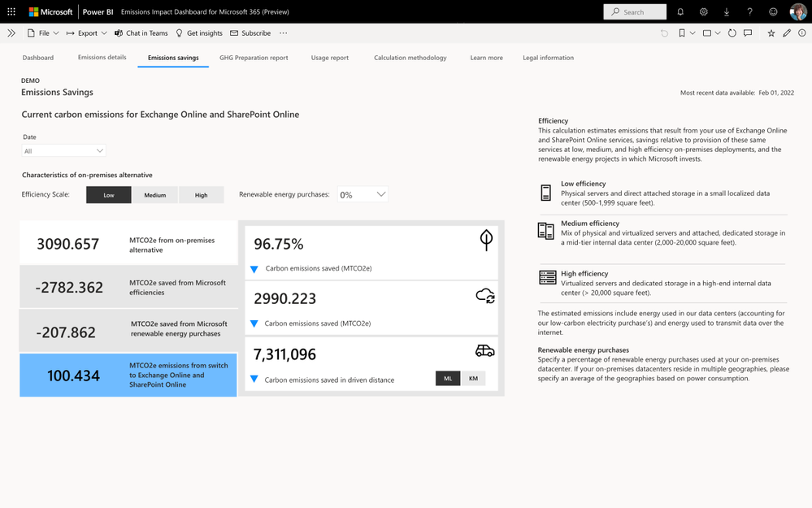Screen dimensions: 812x508
Task: Click Chat in Teams
Action: [x=141, y=33]
